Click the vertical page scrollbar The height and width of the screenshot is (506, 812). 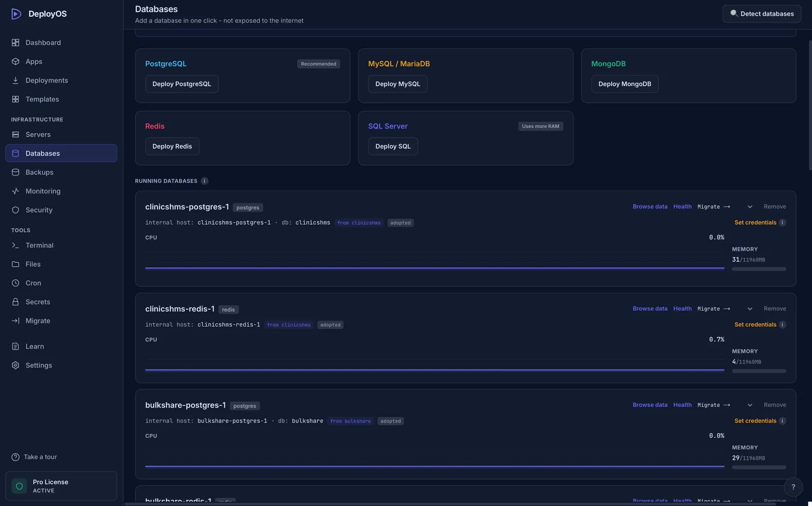[810, 104]
